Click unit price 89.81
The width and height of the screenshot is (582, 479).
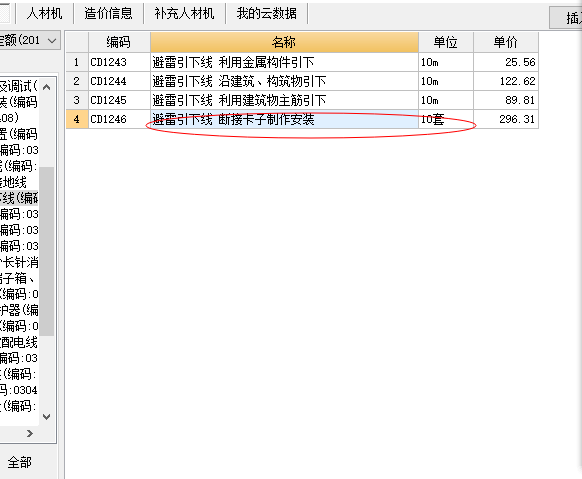click(x=506, y=100)
